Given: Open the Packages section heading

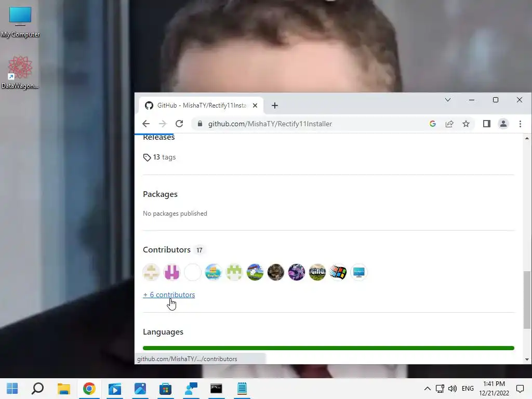Looking at the screenshot, I should pos(160,194).
